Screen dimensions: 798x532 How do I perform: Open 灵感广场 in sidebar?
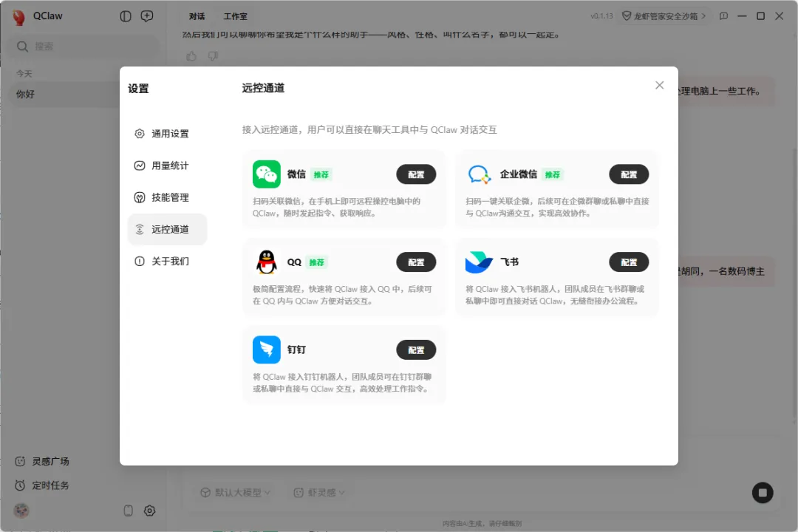42,461
